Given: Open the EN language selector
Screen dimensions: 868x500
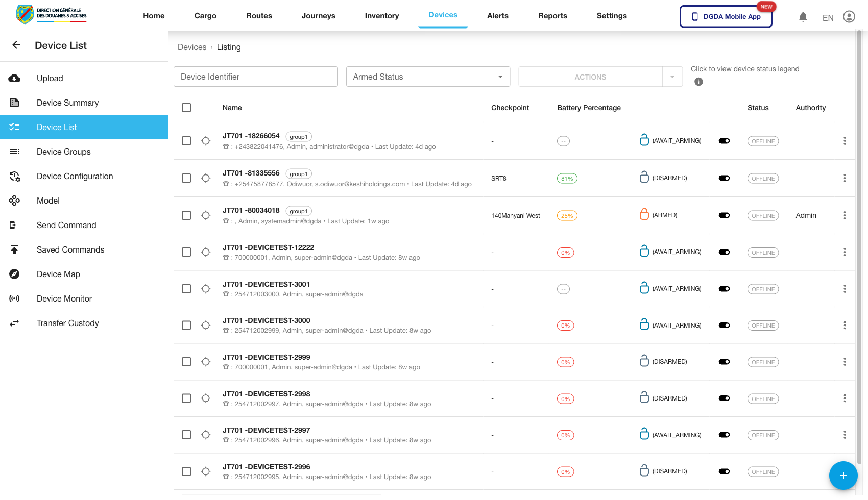Looking at the screenshot, I should (828, 18).
